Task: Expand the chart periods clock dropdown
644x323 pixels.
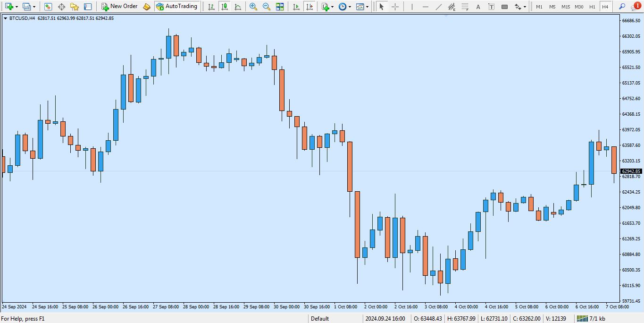Action: (x=349, y=7)
